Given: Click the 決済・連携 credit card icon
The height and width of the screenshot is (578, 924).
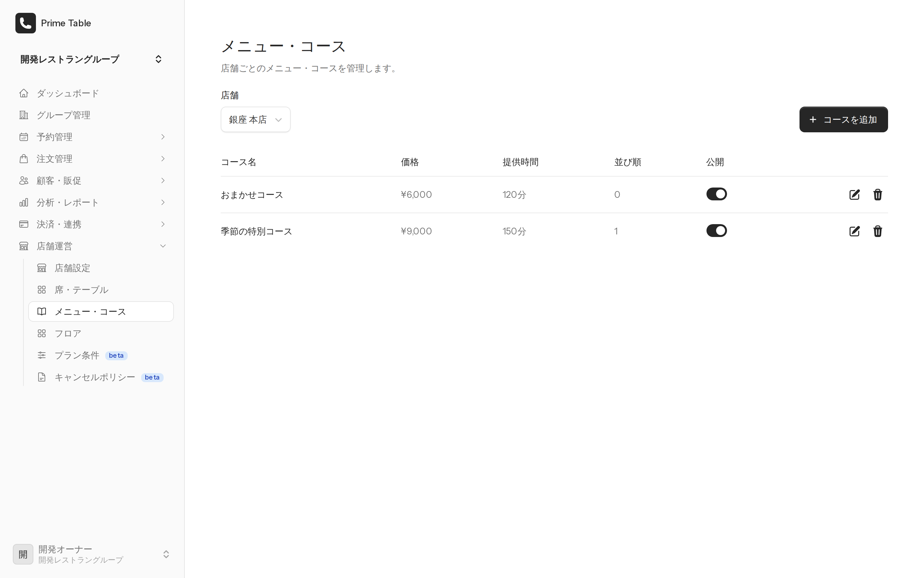Looking at the screenshot, I should [24, 224].
